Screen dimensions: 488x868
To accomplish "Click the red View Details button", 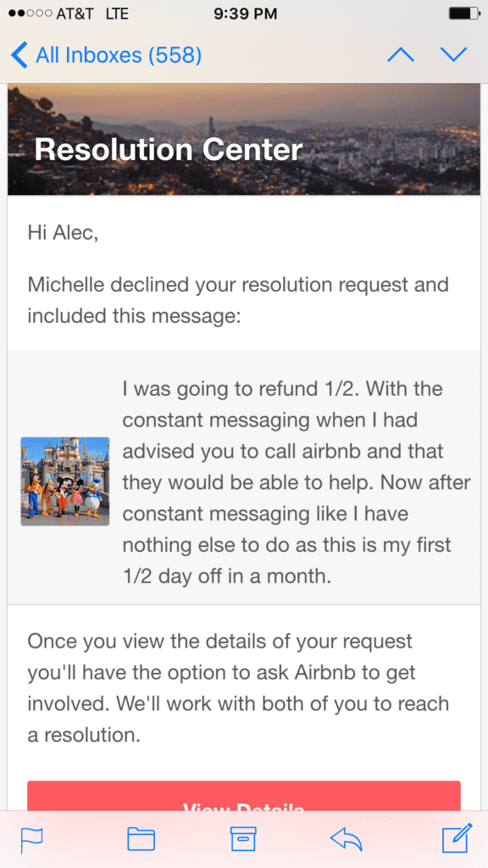I will pos(244,796).
